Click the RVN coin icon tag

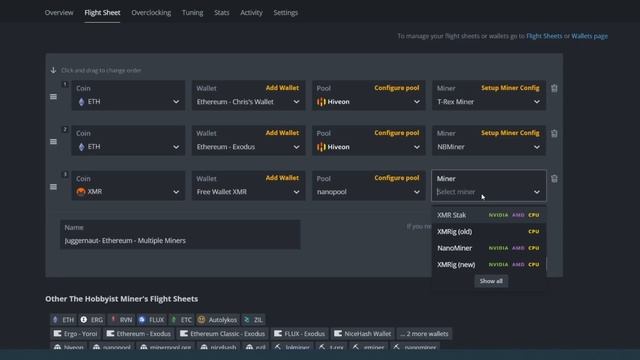pyautogui.click(x=113, y=320)
